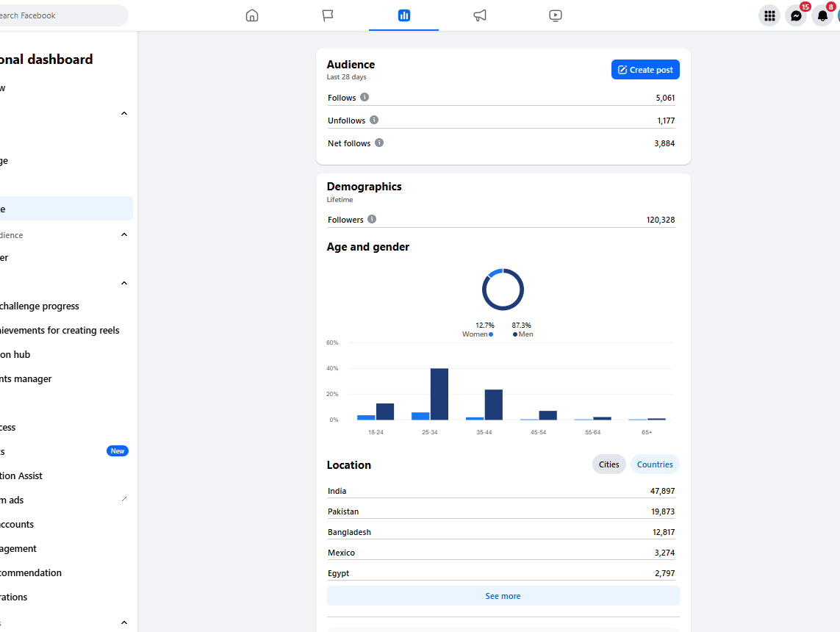Switch location view to Cities
This screenshot has width=840, height=632.
[609, 464]
